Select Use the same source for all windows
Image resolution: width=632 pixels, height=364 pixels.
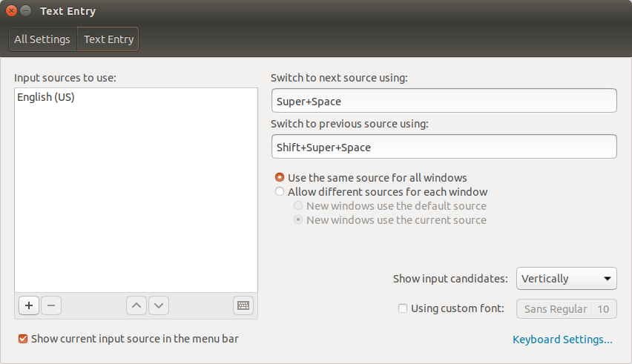coord(280,178)
